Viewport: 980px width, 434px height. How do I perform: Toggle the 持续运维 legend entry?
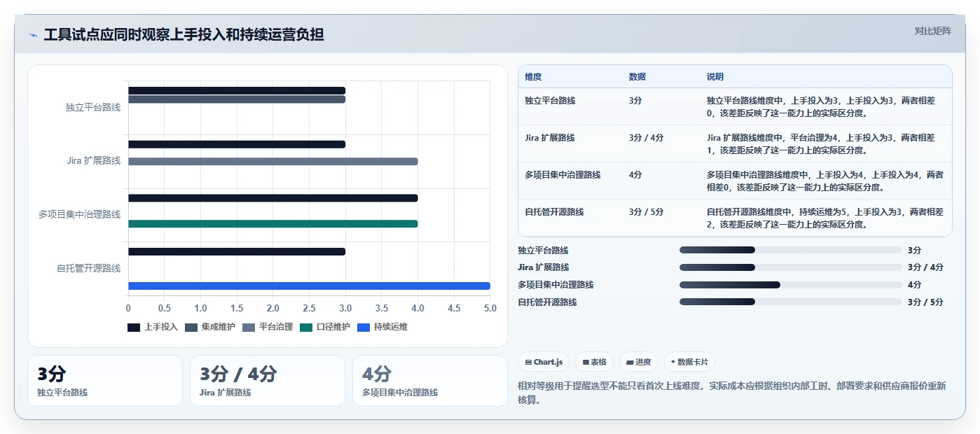pyautogui.click(x=382, y=327)
